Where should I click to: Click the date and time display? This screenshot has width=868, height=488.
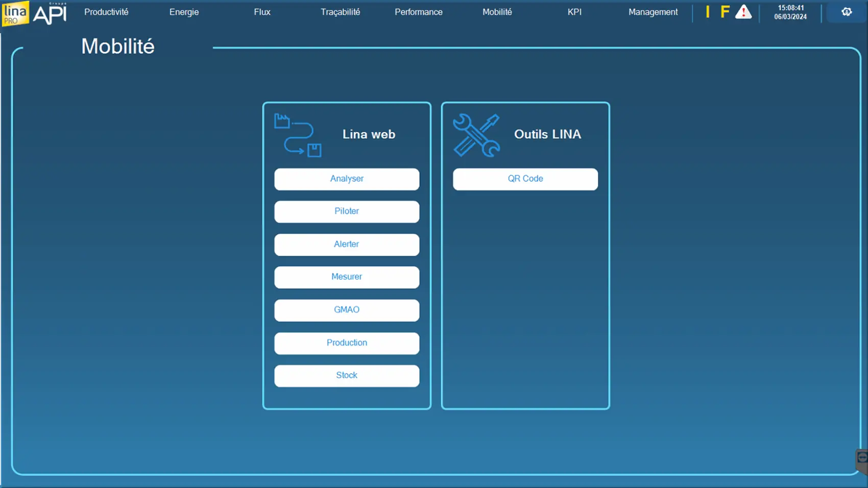tap(790, 12)
